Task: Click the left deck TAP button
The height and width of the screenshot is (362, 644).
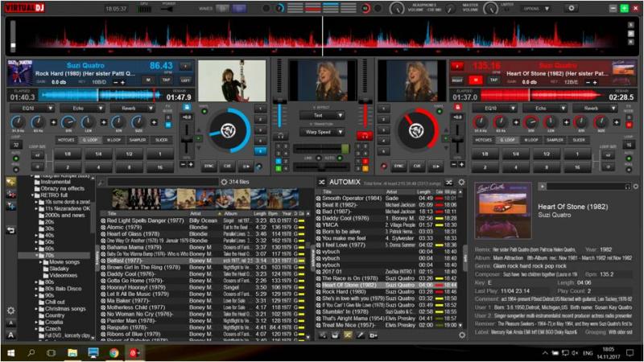Action: click(167, 80)
